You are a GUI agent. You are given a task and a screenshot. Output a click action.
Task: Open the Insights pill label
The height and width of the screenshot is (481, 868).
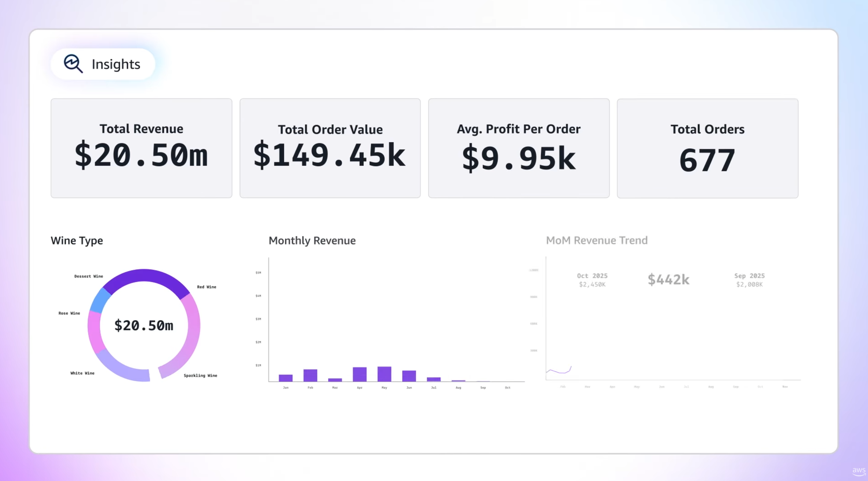click(x=116, y=64)
